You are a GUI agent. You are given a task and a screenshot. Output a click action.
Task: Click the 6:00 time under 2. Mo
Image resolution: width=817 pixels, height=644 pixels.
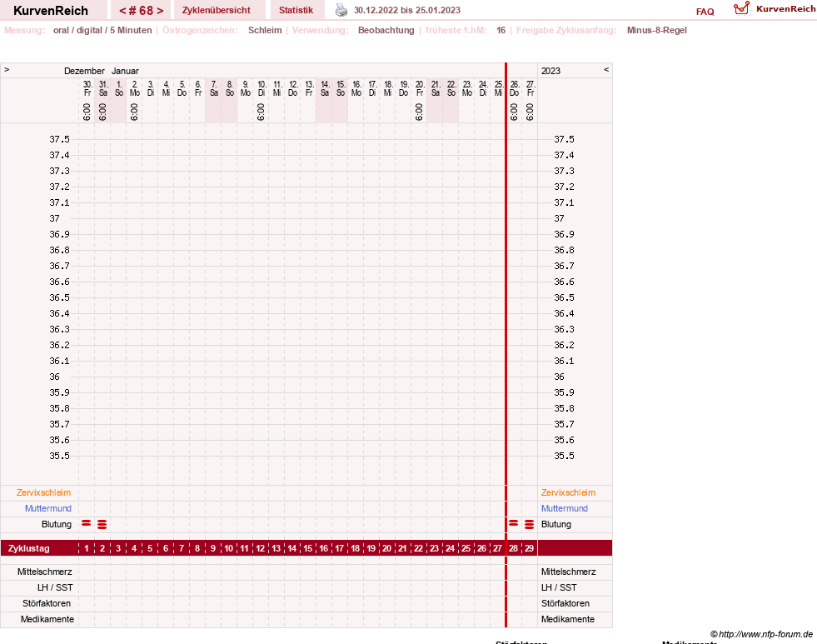point(134,112)
